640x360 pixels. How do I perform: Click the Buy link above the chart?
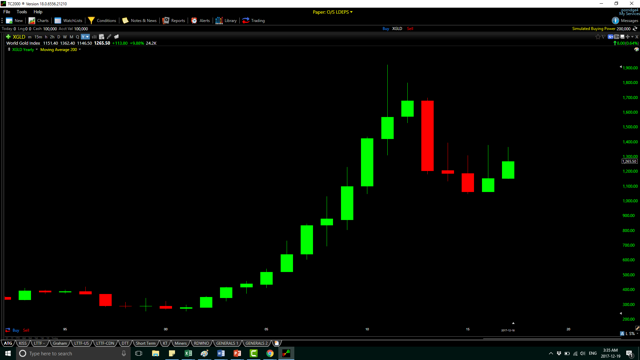(386, 29)
